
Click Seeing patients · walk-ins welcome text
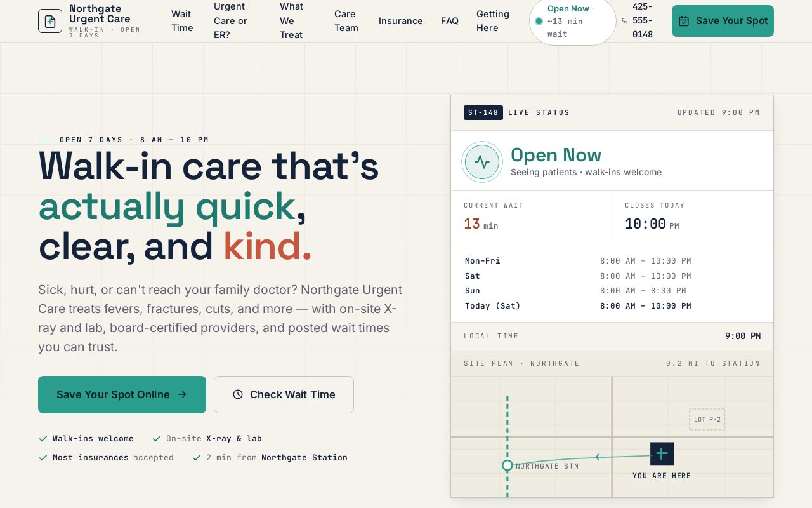point(586,172)
